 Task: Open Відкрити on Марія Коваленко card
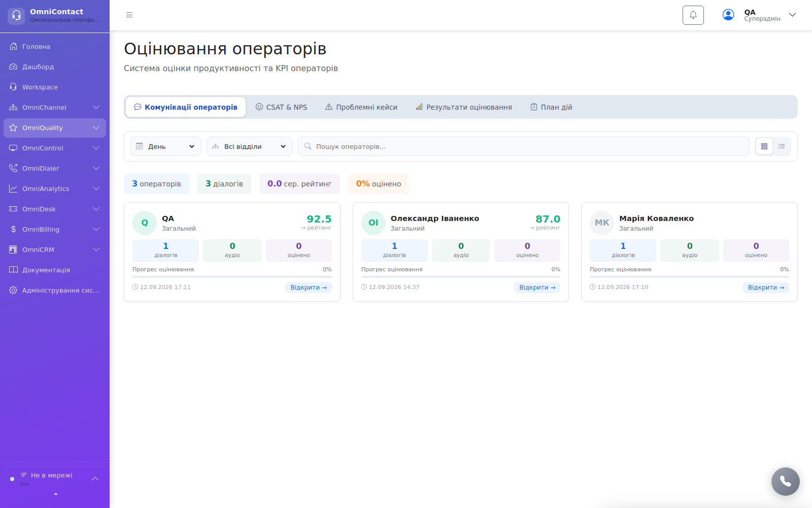(766, 288)
